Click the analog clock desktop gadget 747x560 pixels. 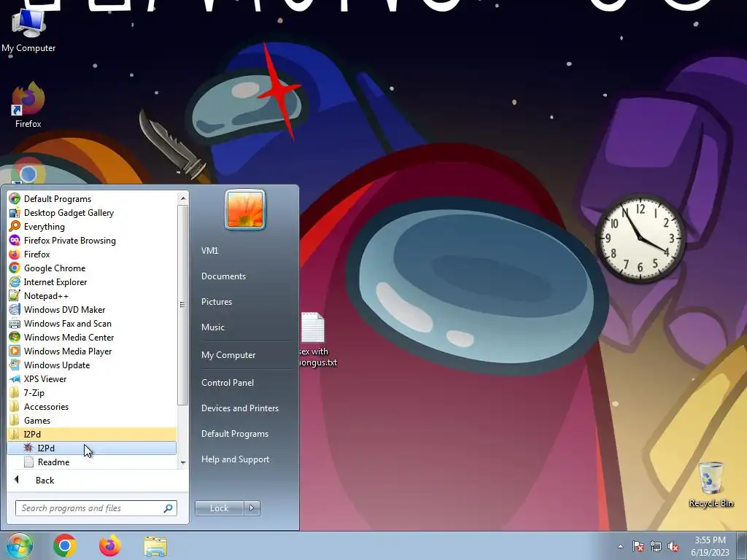[x=640, y=238]
